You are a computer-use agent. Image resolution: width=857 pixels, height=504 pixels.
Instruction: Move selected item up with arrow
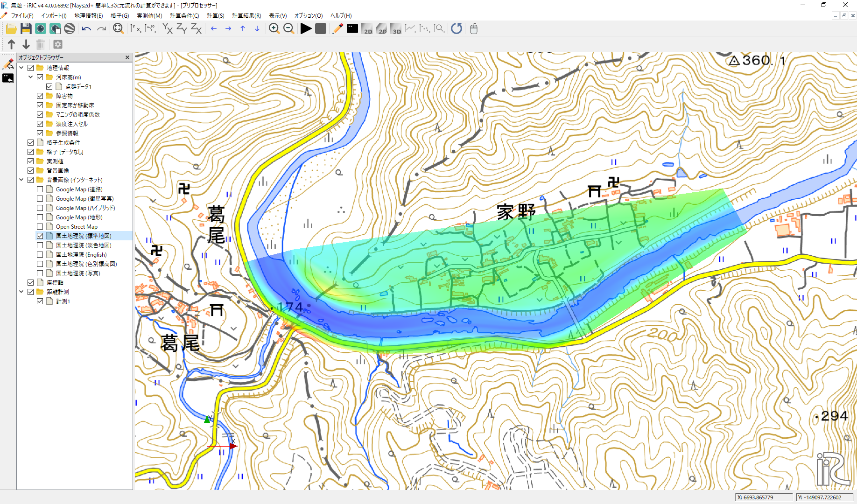coord(12,44)
